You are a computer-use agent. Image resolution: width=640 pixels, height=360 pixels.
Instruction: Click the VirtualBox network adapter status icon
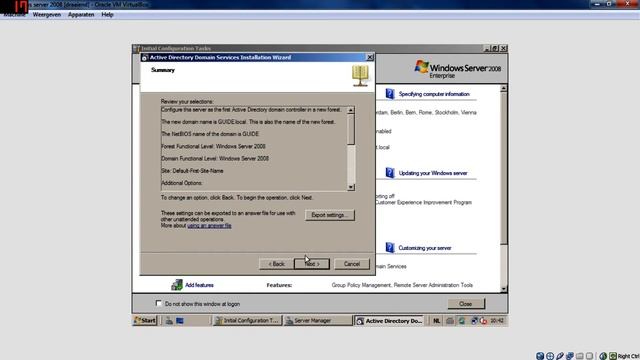click(570, 356)
